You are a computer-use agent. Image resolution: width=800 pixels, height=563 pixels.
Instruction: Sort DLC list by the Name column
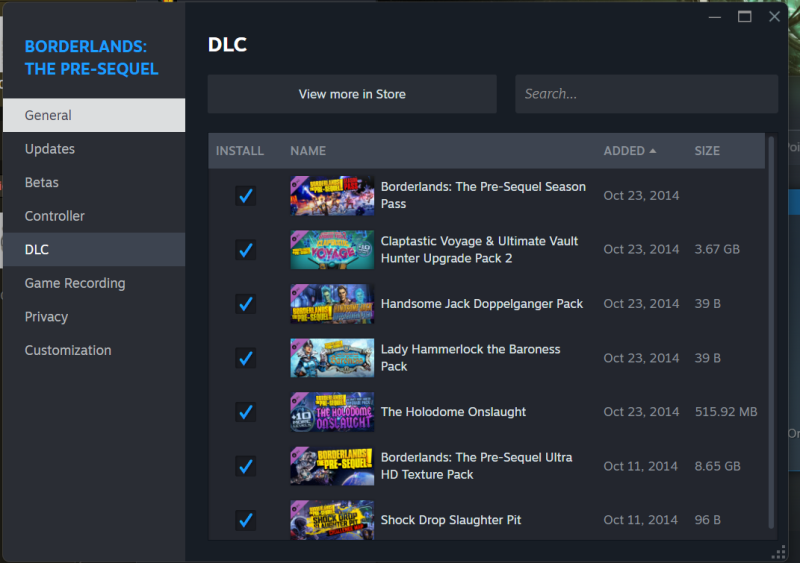click(308, 151)
